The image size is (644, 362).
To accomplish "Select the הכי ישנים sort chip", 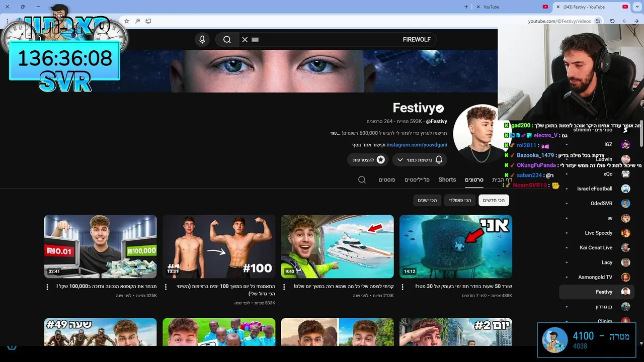I will (x=427, y=200).
